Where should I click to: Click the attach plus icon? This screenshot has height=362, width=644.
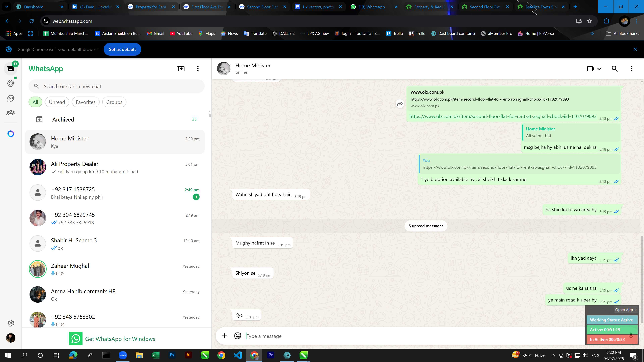[224, 336]
